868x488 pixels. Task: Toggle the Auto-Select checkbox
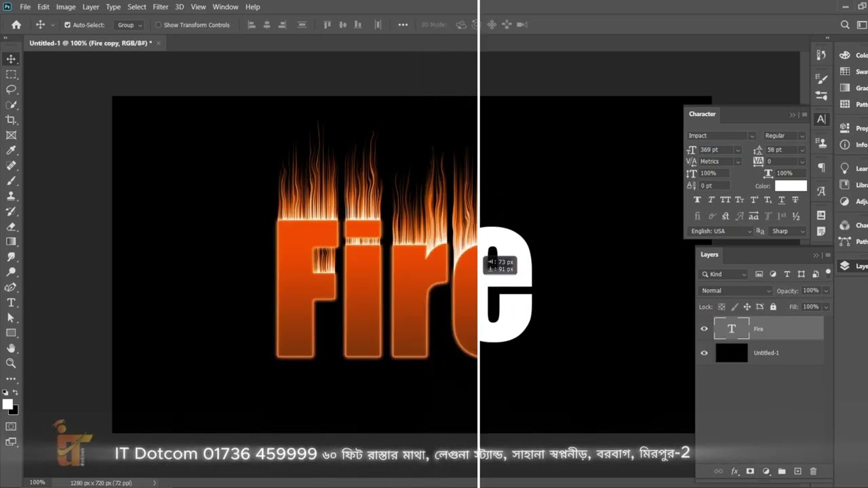[67, 25]
